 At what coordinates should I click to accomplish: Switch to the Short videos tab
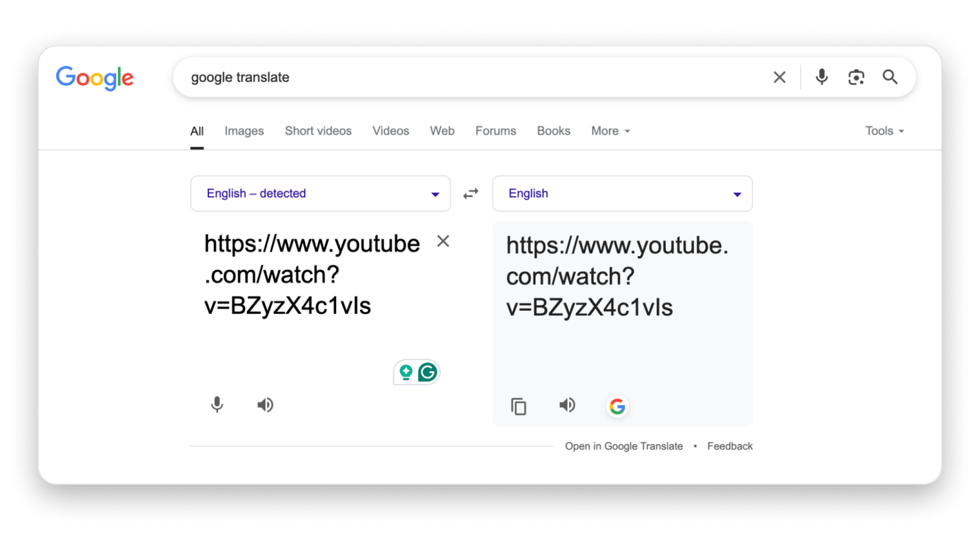(318, 131)
